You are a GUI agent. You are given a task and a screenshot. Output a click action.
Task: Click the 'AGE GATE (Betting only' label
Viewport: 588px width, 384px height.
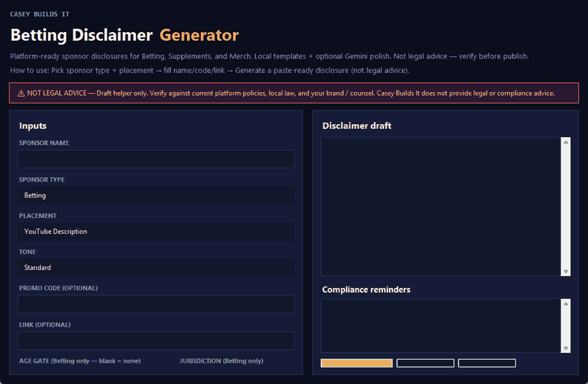[x=80, y=361]
